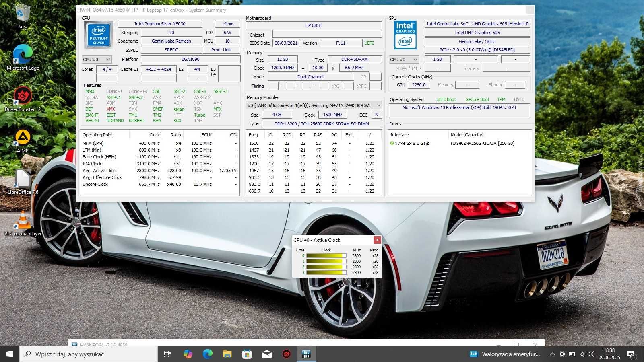The height and width of the screenshot is (362, 644).
Task: Open the notification center icon
Action: [631, 354]
